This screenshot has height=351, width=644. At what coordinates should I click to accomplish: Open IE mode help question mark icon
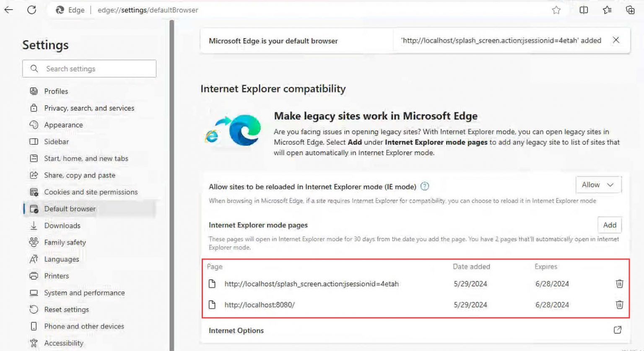425,187
